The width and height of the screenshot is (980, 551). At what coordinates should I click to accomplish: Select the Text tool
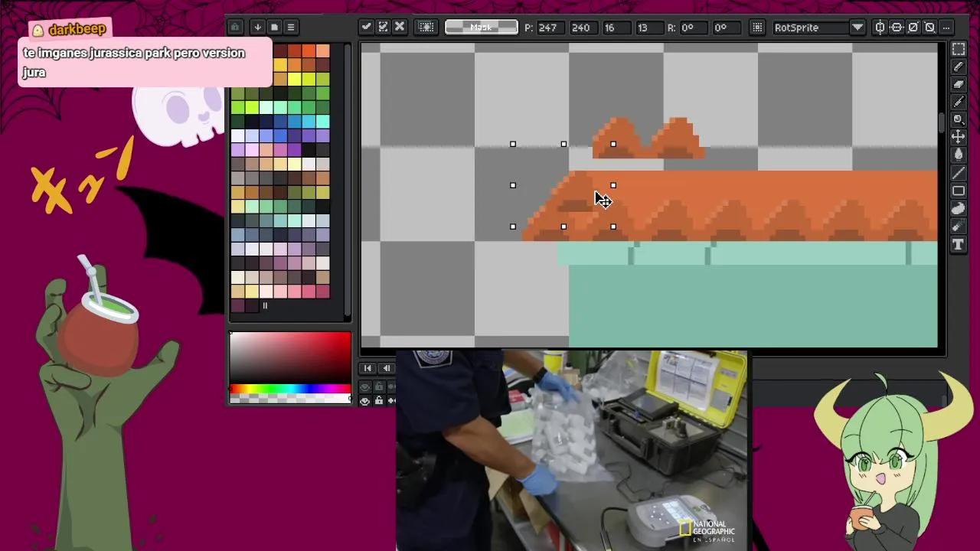pyautogui.click(x=959, y=244)
